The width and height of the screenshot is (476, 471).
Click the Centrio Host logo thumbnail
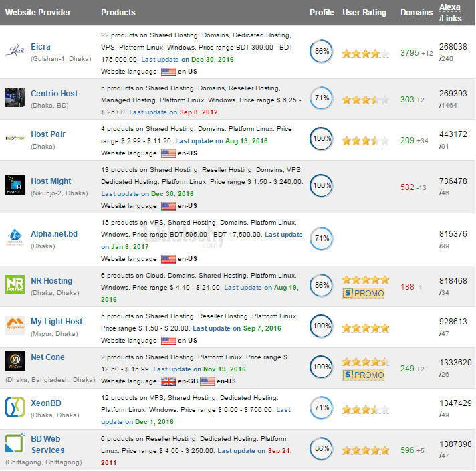(15, 97)
